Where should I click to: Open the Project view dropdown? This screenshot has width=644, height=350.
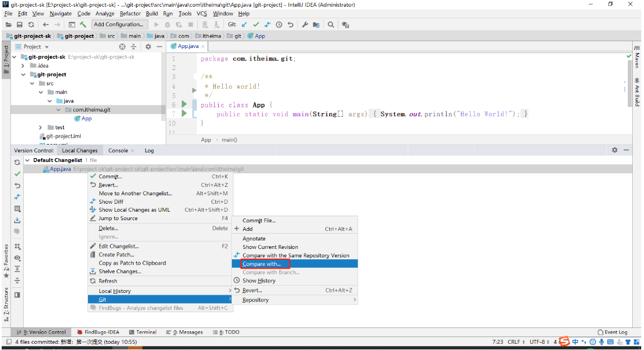47,47
